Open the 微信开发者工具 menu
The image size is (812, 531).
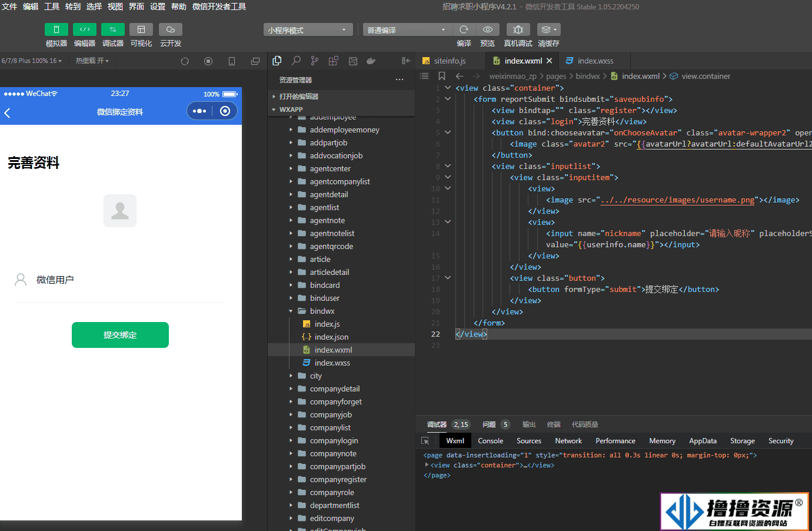click(x=219, y=6)
